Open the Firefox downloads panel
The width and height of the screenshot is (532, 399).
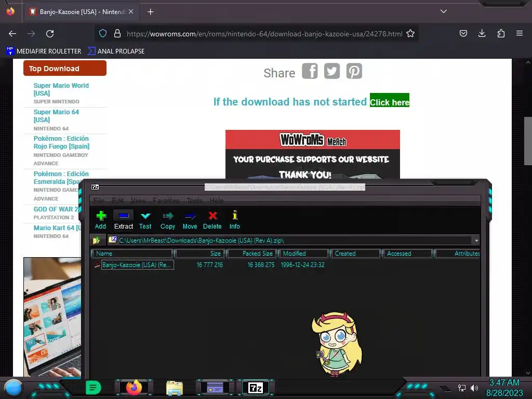[482, 34]
